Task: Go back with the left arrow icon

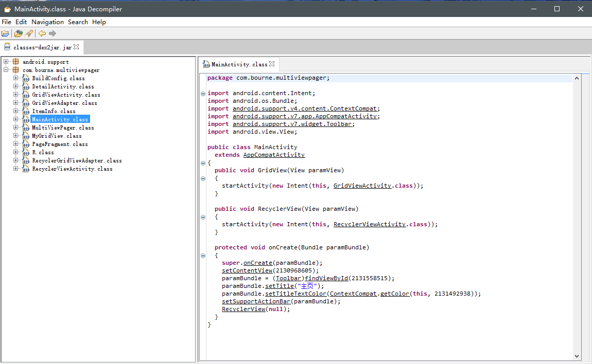Action: (x=42, y=33)
